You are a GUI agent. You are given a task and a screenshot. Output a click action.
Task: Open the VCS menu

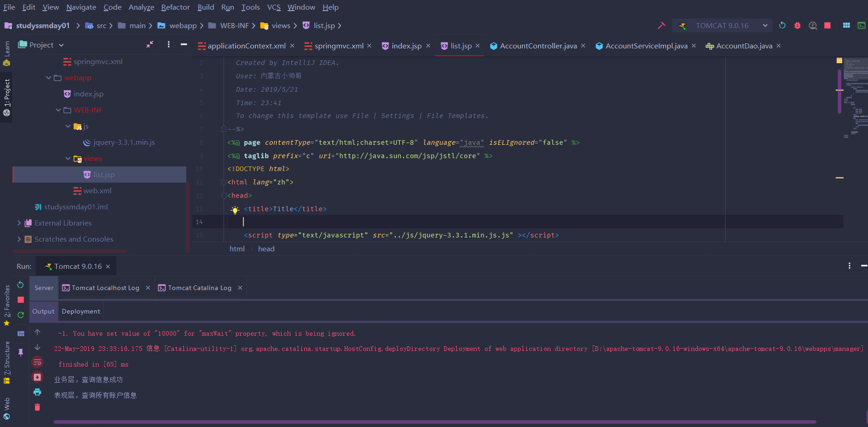pyautogui.click(x=274, y=7)
